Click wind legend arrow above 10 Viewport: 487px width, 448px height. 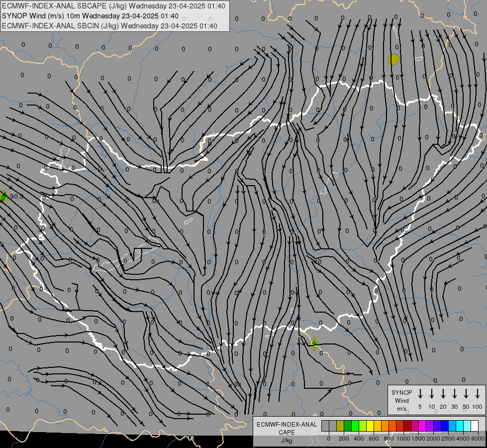[x=432, y=394]
